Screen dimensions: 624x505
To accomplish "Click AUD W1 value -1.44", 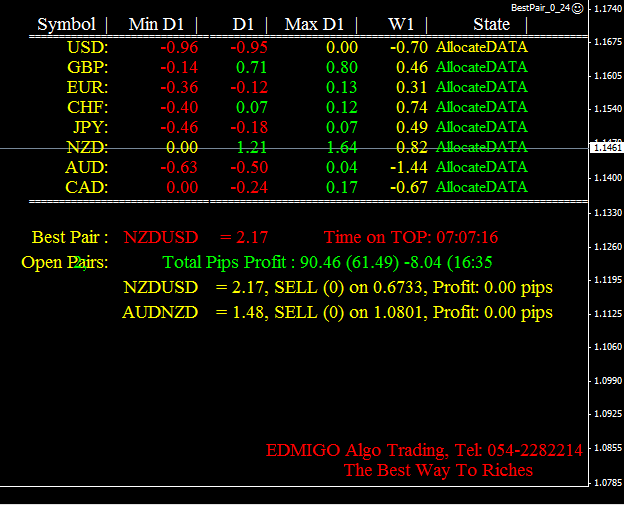I will pos(409,167).
